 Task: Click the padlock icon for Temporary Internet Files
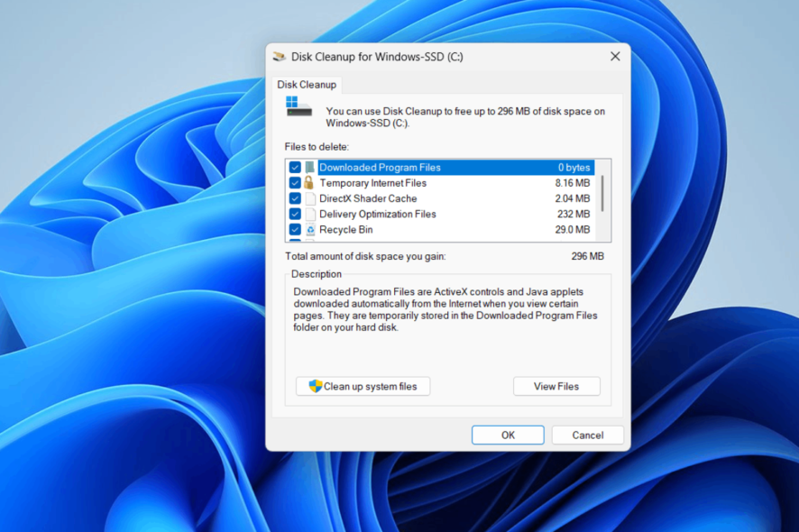pos(308,182)
